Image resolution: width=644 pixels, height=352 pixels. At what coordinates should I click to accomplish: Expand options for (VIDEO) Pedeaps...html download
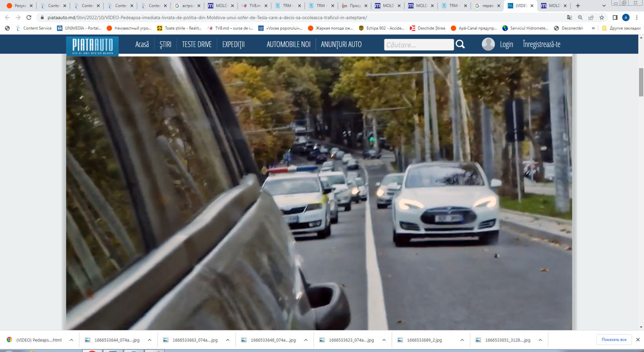pos(71,340)
